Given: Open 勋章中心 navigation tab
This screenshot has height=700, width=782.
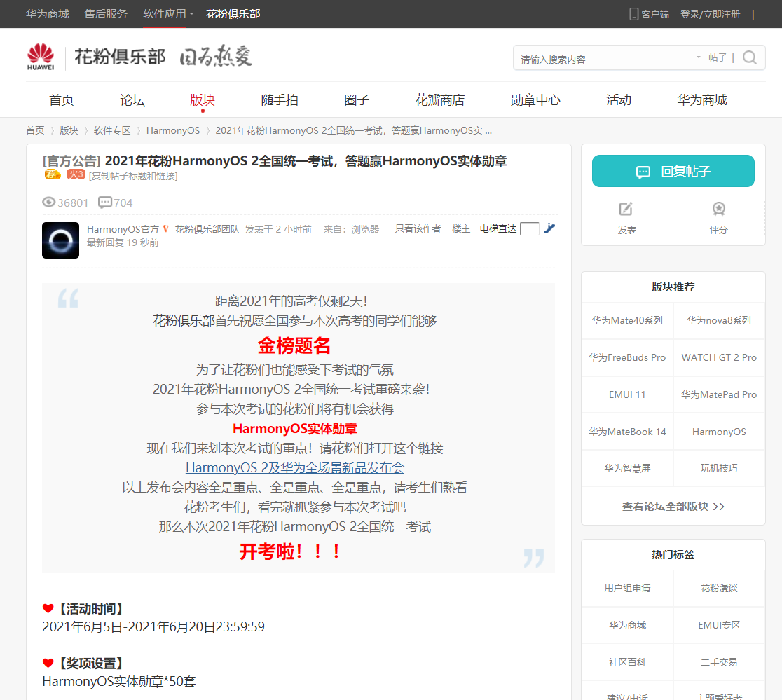Looking at the screenshot, I should [x=535, y=100].
